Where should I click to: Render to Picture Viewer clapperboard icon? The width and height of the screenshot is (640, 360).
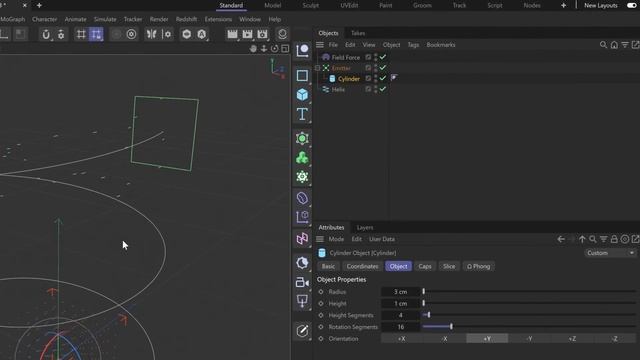pos(247,34)
